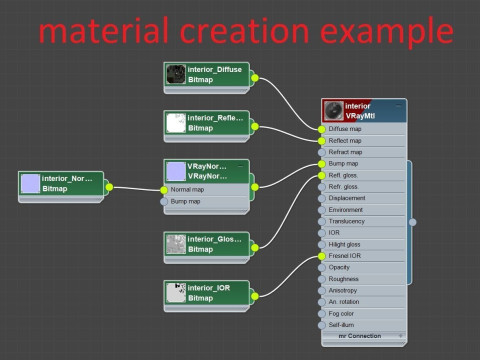Click the Fog color input socket
Viewport: 480px width, 360px height.
pyautogui.click(x=322, y=314)
